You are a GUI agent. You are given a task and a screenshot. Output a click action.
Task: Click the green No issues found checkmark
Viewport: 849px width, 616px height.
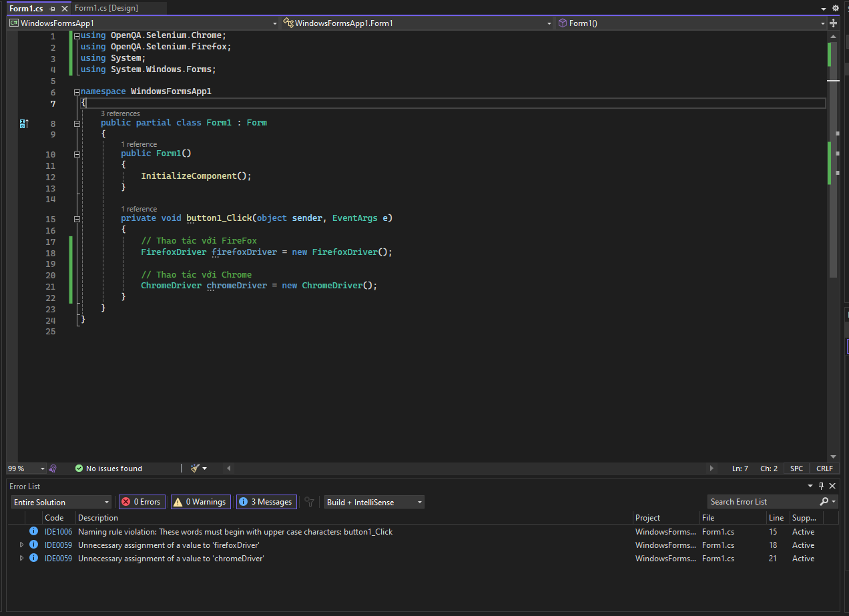(79, 469)
